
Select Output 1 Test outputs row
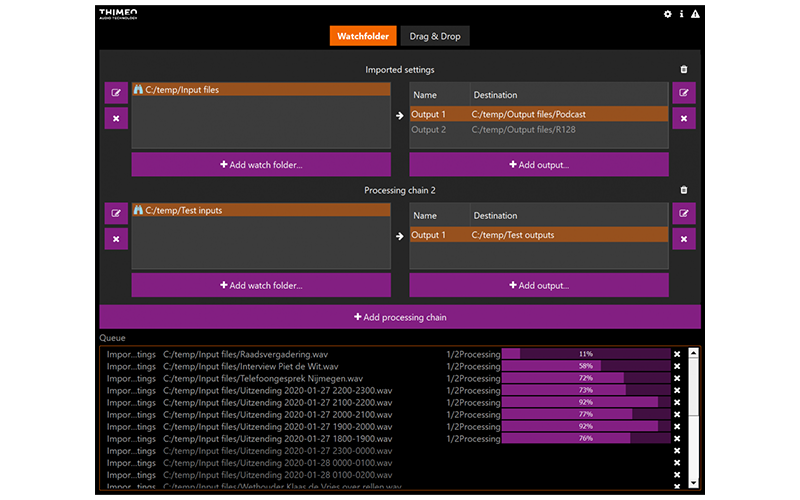tap(539, 235)
